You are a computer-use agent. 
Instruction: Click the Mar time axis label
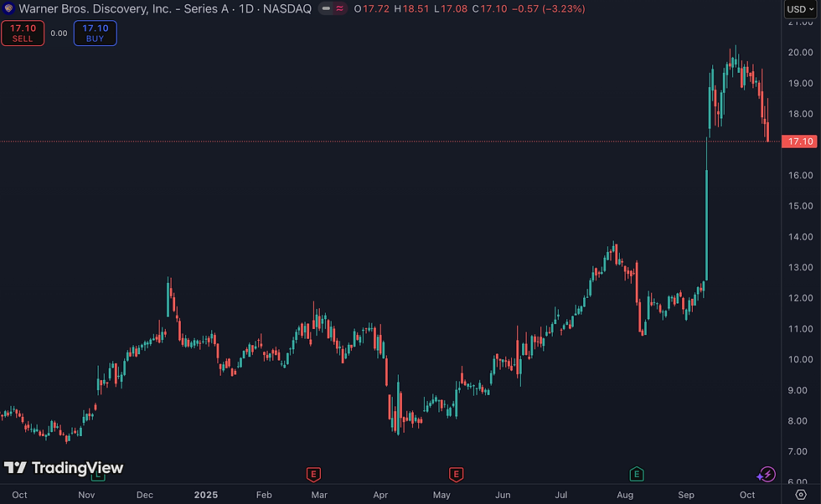(319, 495)
